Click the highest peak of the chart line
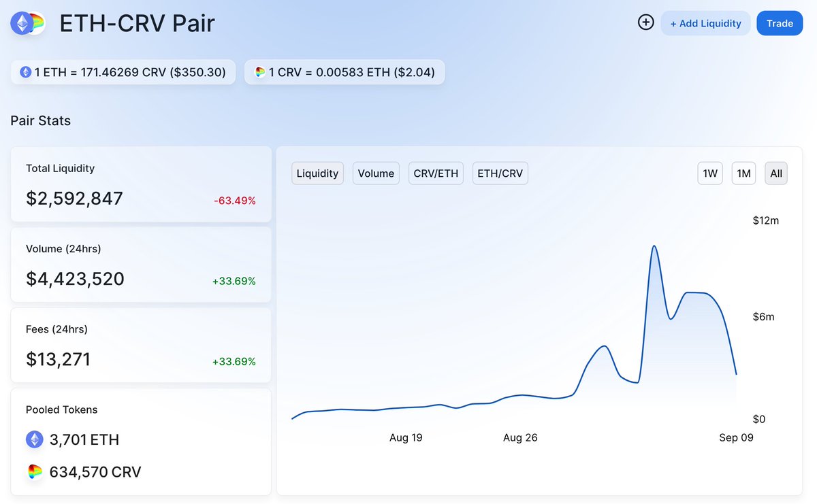 tap(654, 246)
